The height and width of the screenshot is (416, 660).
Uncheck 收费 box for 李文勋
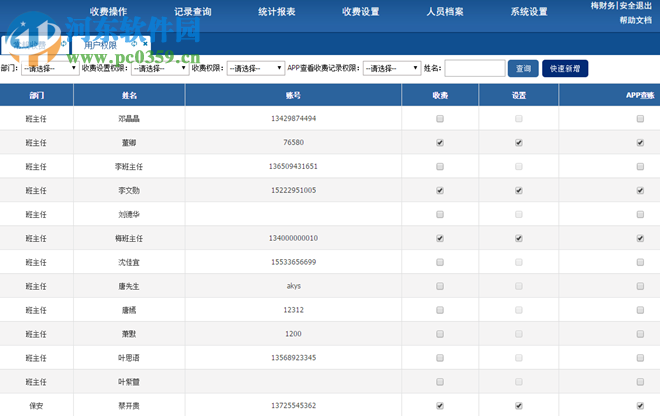(440, 191)
